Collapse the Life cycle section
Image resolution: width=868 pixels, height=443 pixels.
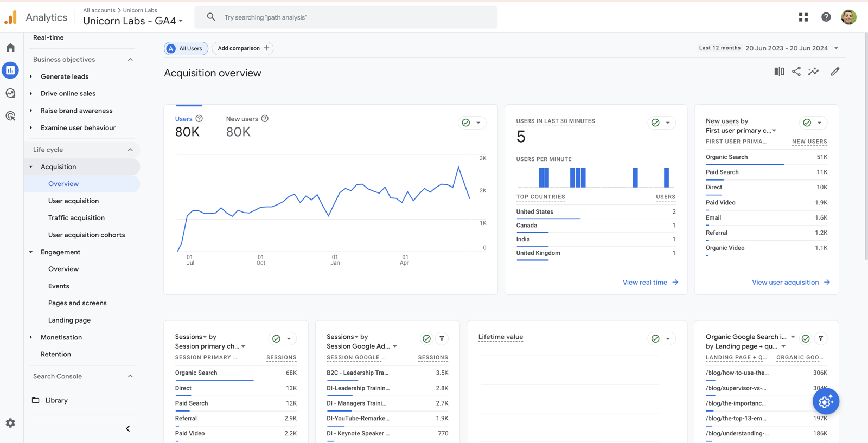[130, 150]
